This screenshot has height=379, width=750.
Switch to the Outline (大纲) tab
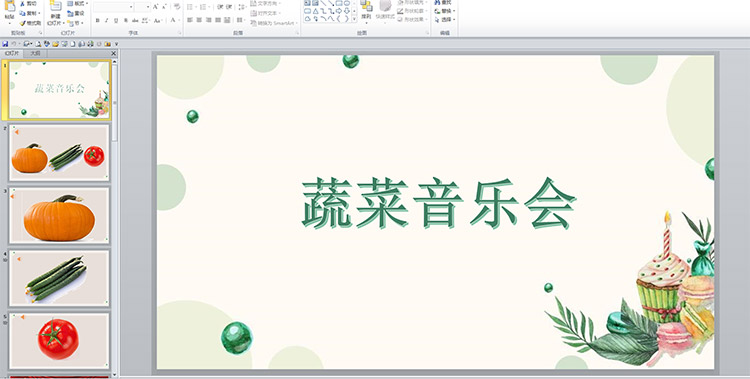[35, 54]
